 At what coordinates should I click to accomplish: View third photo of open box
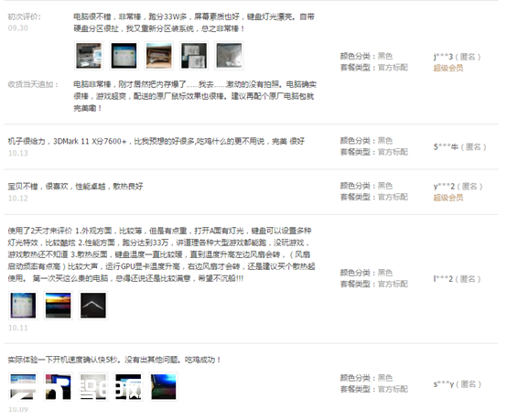(x=158, y=56)
